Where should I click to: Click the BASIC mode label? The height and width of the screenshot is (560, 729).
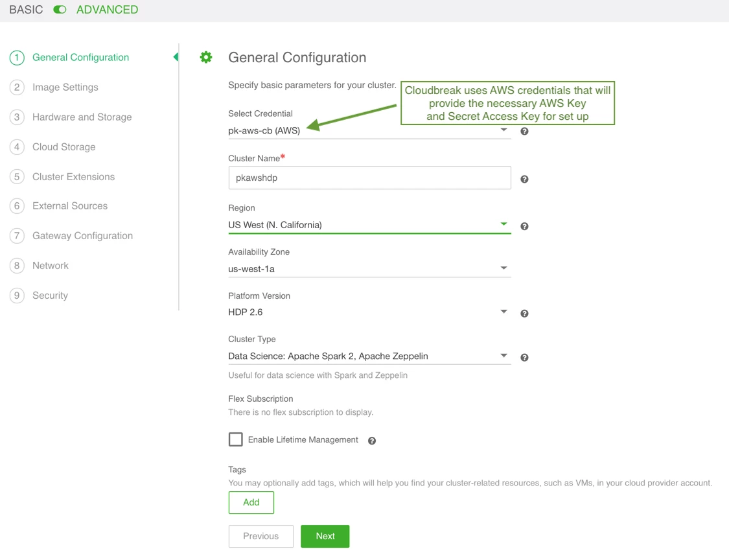point(26,10)
